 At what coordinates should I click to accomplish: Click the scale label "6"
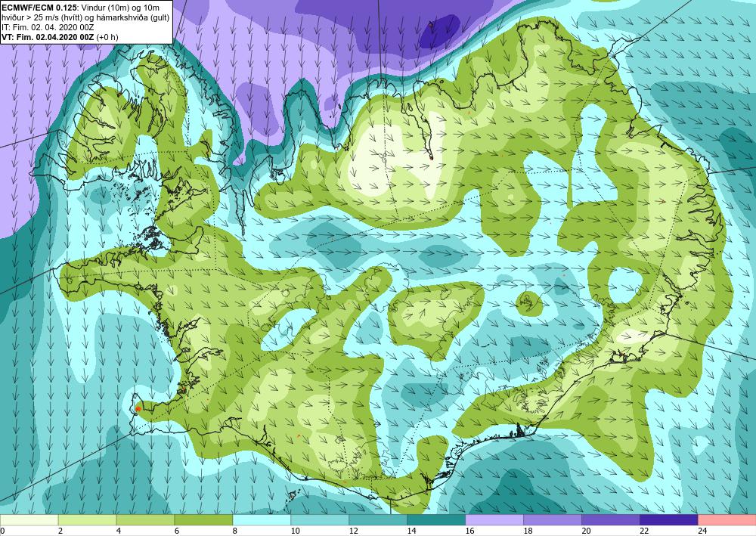(x=177, y=531)
